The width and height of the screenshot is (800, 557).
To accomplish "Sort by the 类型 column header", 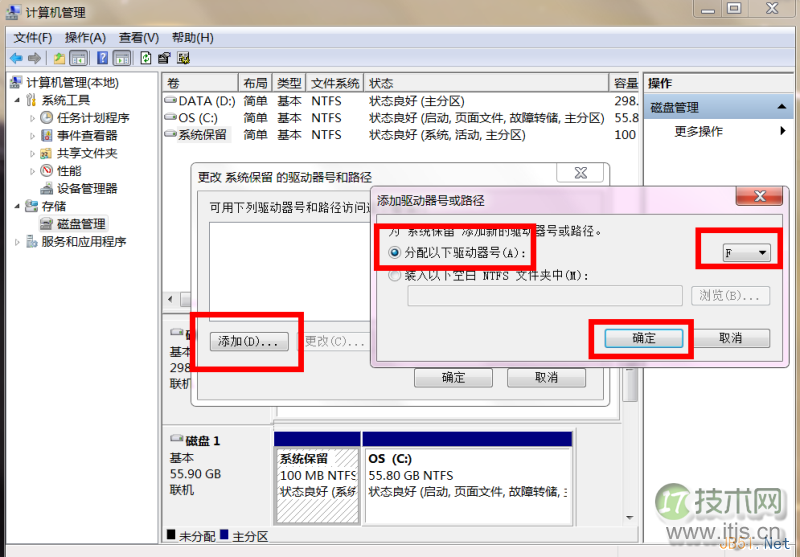I will [289, 83].
